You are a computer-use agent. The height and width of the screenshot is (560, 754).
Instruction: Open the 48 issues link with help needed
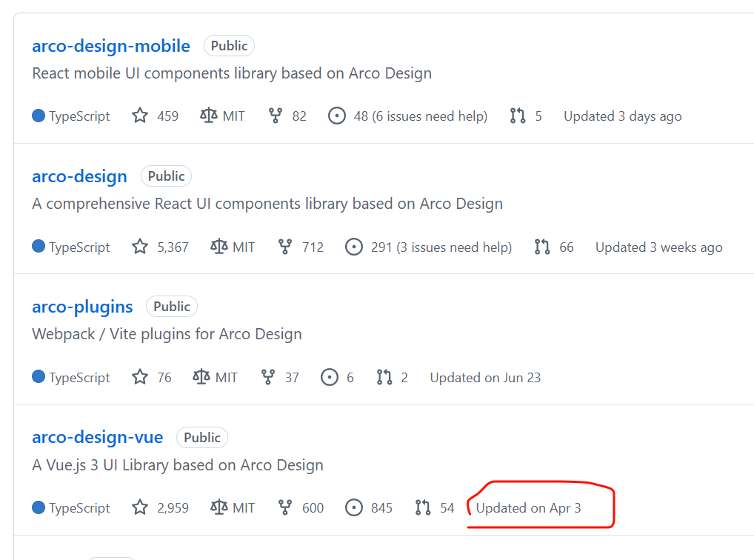click(420, 116)
